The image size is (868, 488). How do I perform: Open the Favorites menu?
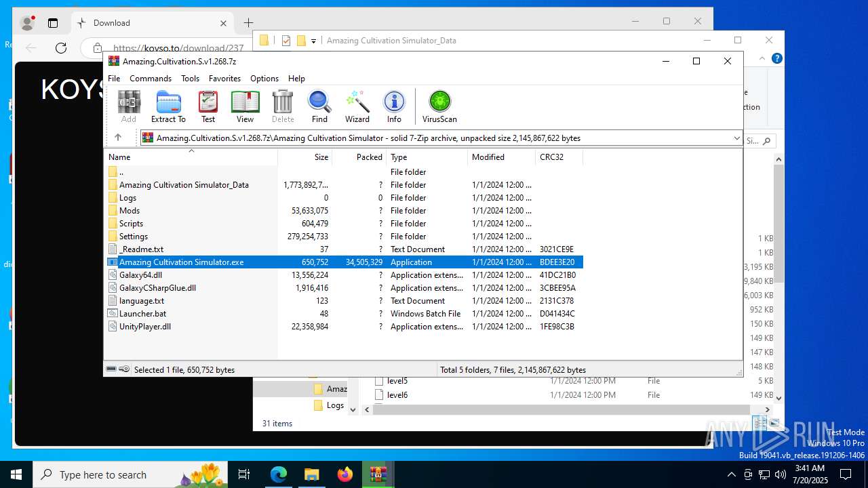[224, 79]
